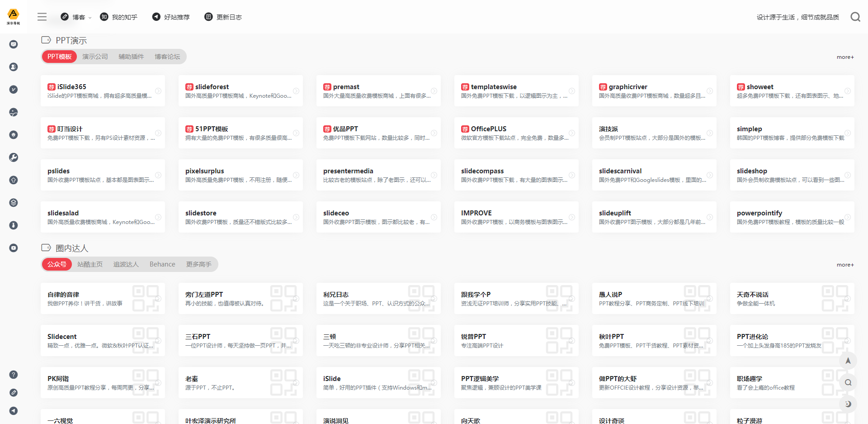Image resolution: width=868 pixels, height=424 pixels.
Task: Click the circled V sidebar icon
Action: click(14, 90)
